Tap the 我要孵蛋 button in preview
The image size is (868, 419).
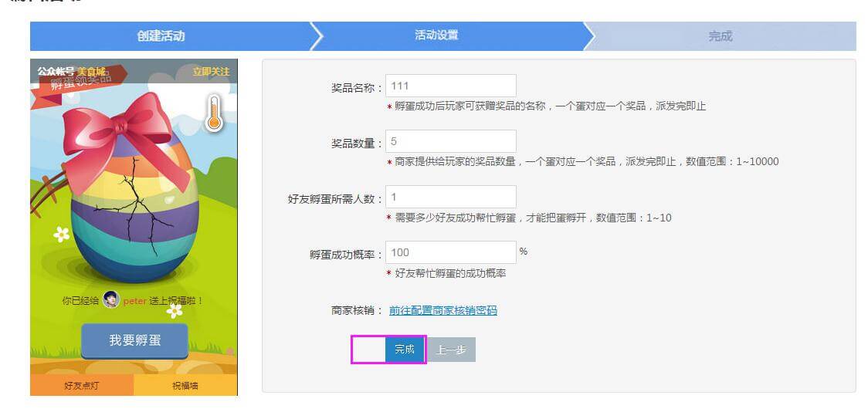click(134, 340)
